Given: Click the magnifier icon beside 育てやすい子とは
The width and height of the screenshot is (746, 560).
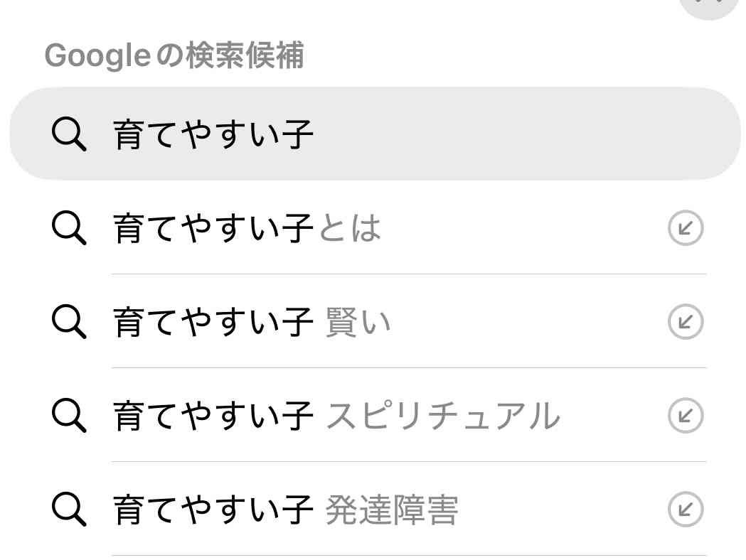Looking at the screenshot, I should point(69,228).
